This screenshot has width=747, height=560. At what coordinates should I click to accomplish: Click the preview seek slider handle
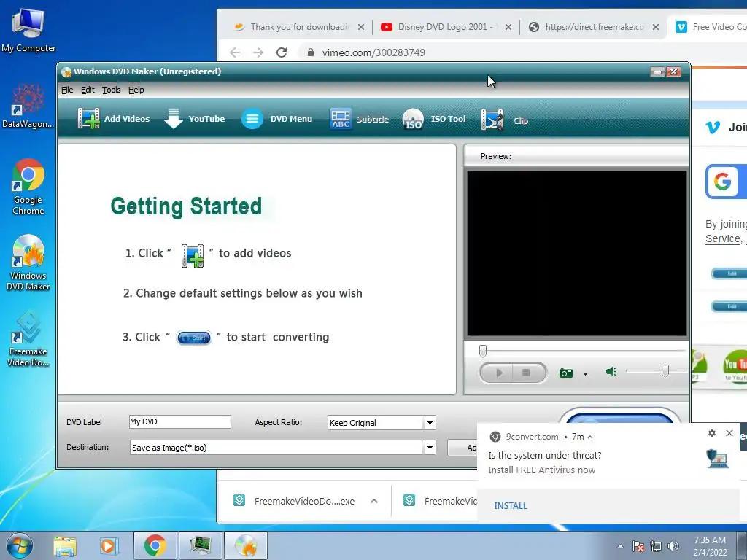(x=483, y=351)
